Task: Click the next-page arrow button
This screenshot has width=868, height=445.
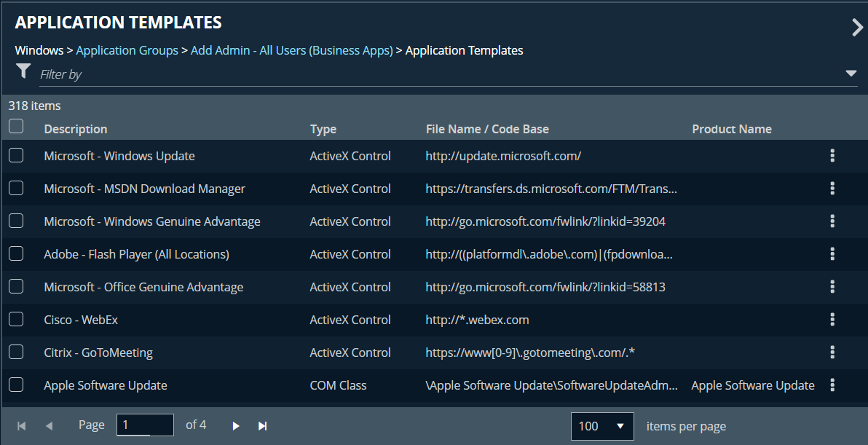Action: (235, 425)
